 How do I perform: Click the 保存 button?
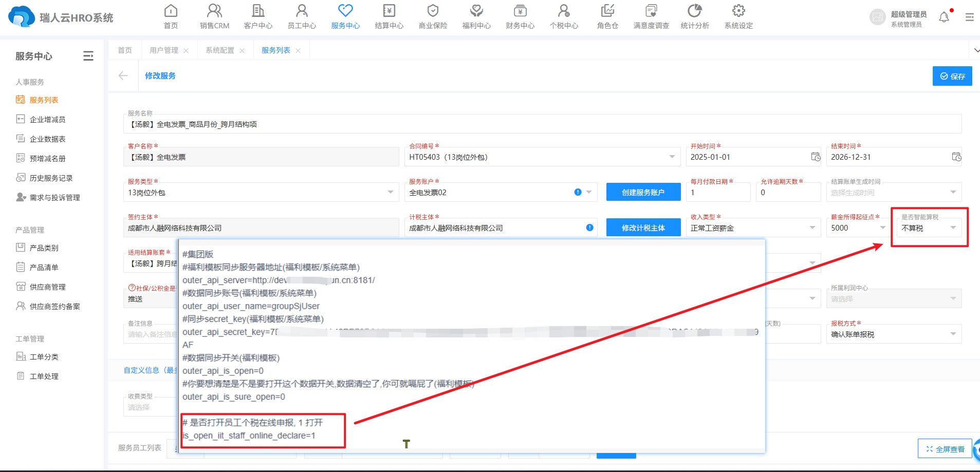coord(952,76)
